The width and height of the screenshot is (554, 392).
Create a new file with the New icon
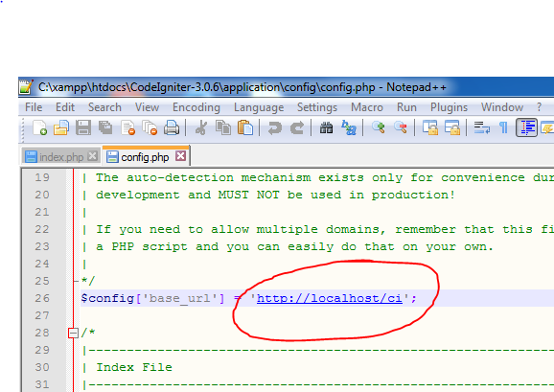click(x=39, y=127)
